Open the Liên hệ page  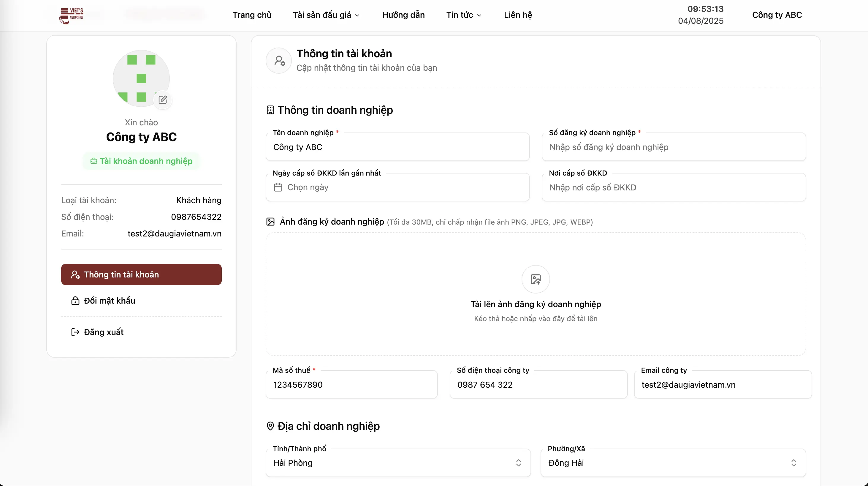(518, 15)
